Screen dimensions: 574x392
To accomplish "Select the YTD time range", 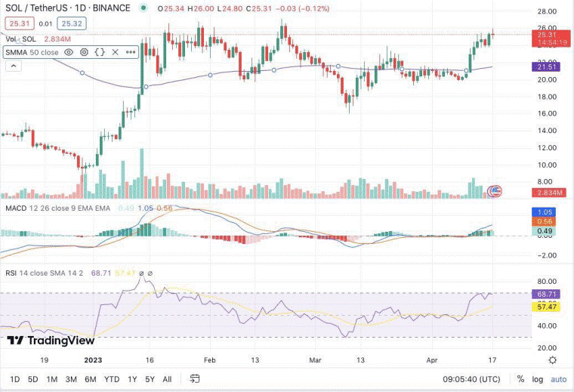I will click(x=112, y=379).
